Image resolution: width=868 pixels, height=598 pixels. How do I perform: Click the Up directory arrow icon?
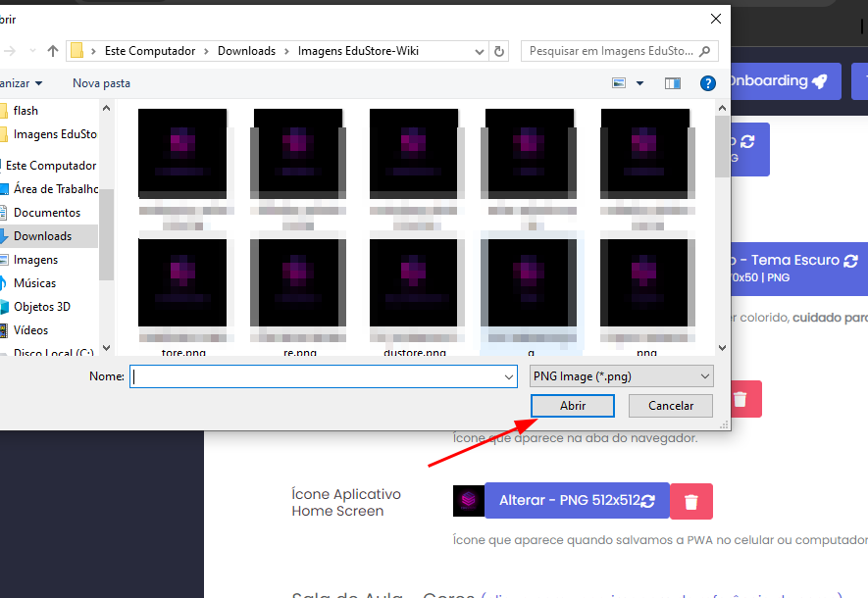point(53,51)
